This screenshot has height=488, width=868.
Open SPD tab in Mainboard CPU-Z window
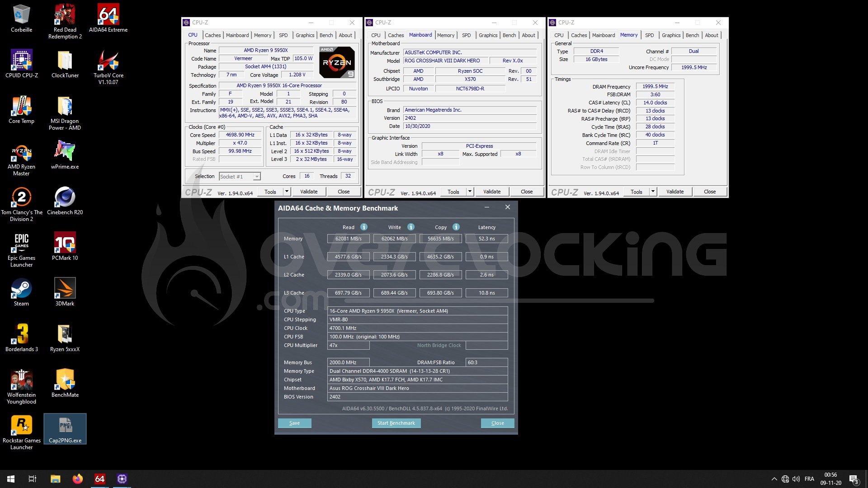tap(466, 35)
